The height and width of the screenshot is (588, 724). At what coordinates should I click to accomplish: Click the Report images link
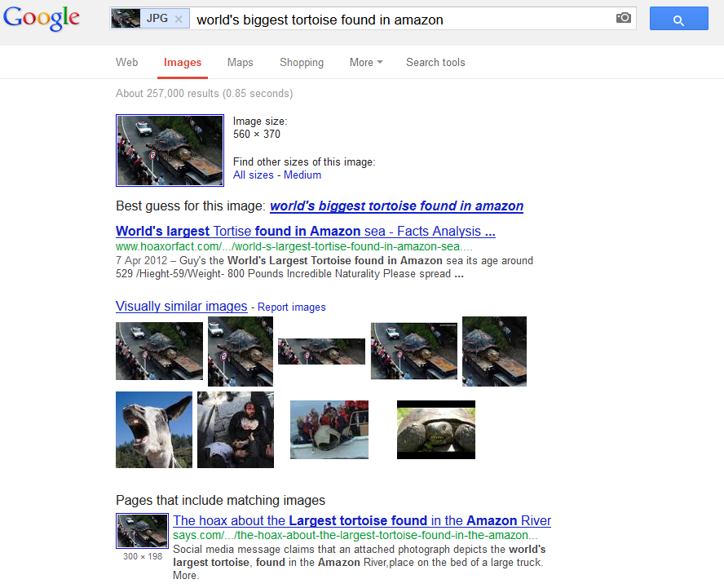click(x=291, y=307)
